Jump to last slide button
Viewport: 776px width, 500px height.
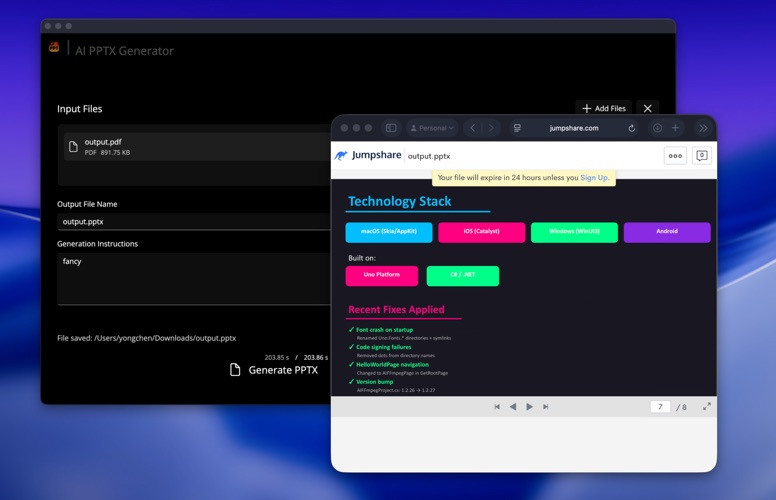(545, 407)
